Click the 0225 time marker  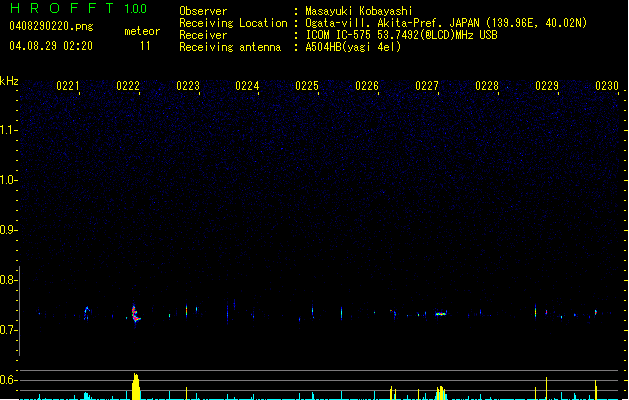tap(307, 86)
